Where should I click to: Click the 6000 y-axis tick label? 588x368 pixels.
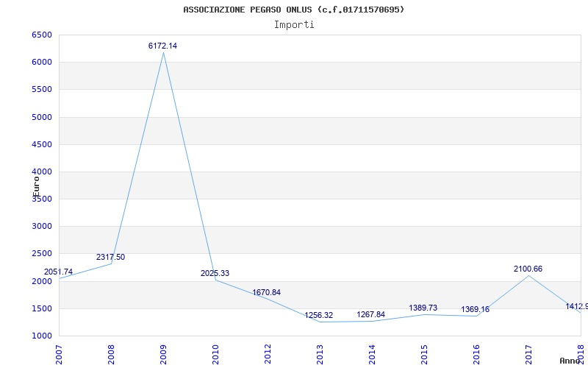coord(42,63)
